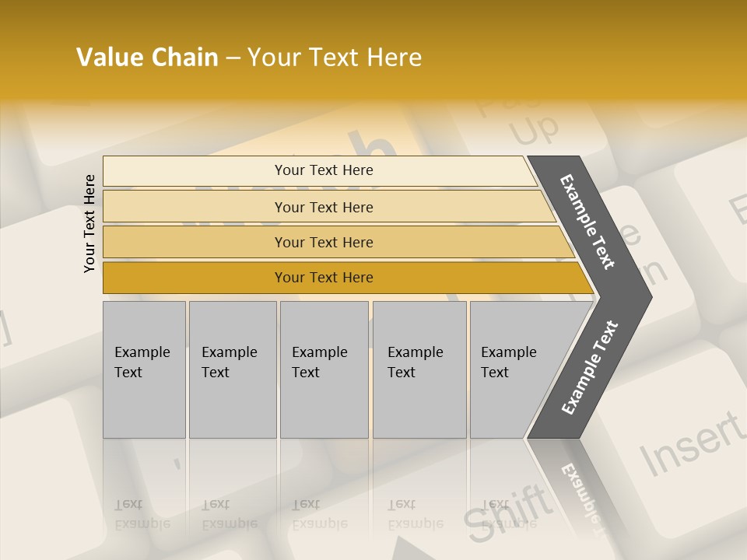The height and width of the screenshot is (560, 747).
Task: Select the topmost cream "Your Text Here" bar
Action: point(324,170)
